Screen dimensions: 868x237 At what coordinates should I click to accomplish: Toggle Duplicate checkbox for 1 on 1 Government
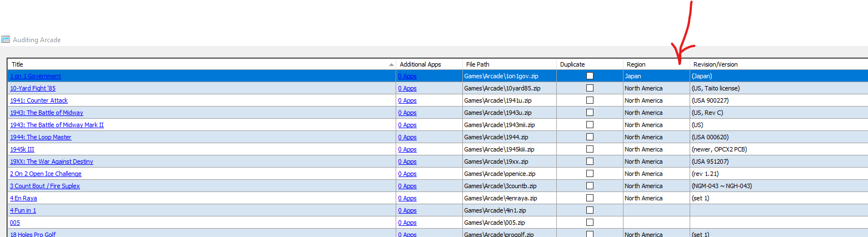tap(590, 76)
